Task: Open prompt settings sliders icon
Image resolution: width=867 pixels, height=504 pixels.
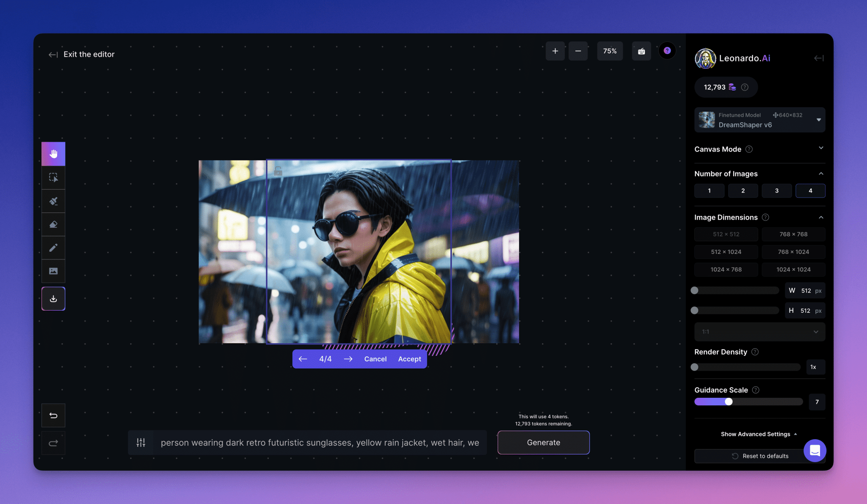Action: (x=141, y=443)
